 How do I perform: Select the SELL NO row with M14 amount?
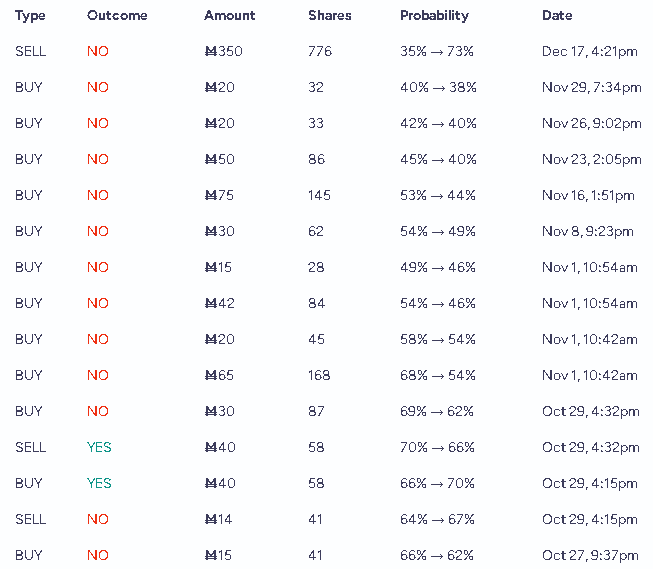click(326, 519)
